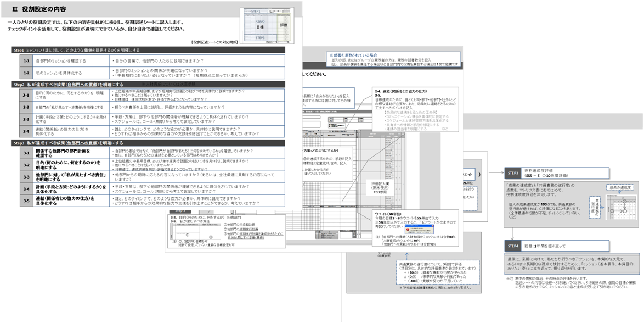Select the "3-2" number cell in Step3 table
The width and height of the screenshot is (644, 323).
click(x=26, y=165)
